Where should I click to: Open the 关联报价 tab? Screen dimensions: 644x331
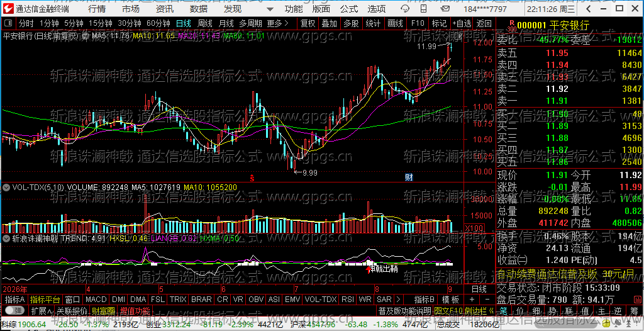(x=72, y=310)
